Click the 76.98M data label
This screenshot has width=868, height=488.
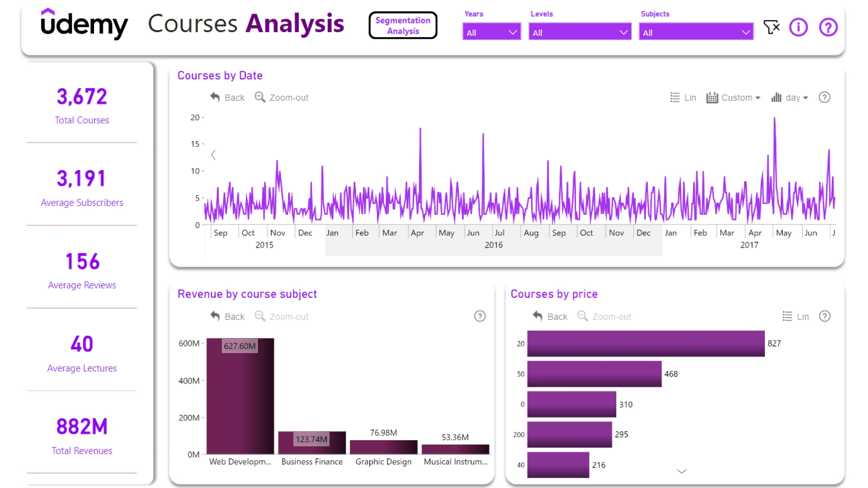(383, 433)
